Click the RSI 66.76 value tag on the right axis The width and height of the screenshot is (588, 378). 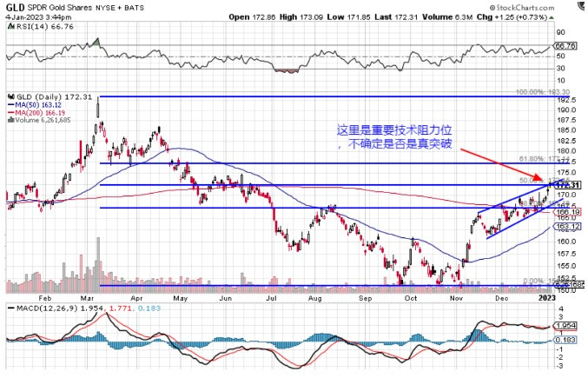click(565, 45)
